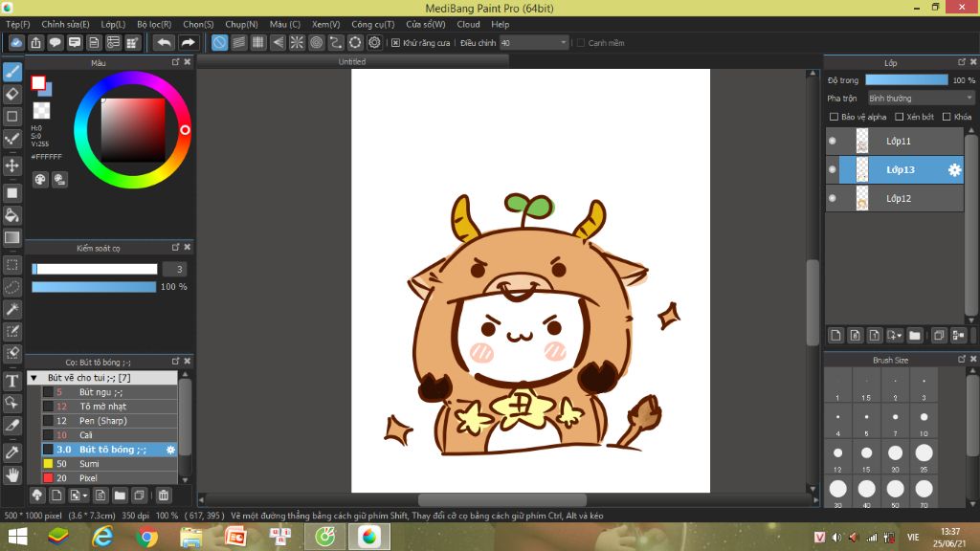Toggle the Khử răng cưa checkbox
Screen dimensions: 980x551
click(395, 43)
